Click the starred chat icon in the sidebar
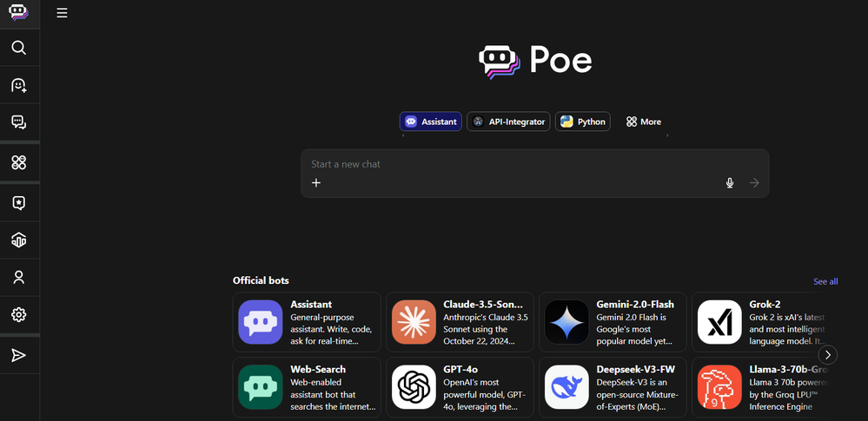This screenshot has width=868, height=421. 19,203
